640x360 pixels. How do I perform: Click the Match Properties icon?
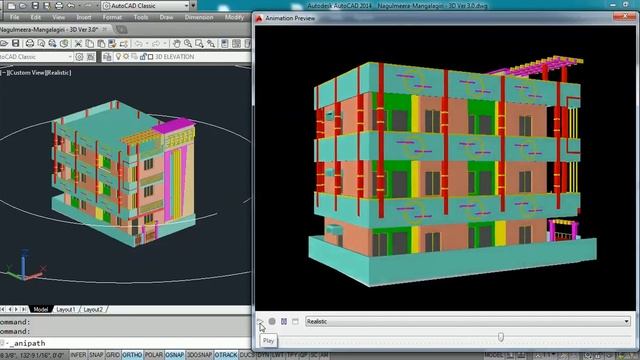tap(113, 43)
